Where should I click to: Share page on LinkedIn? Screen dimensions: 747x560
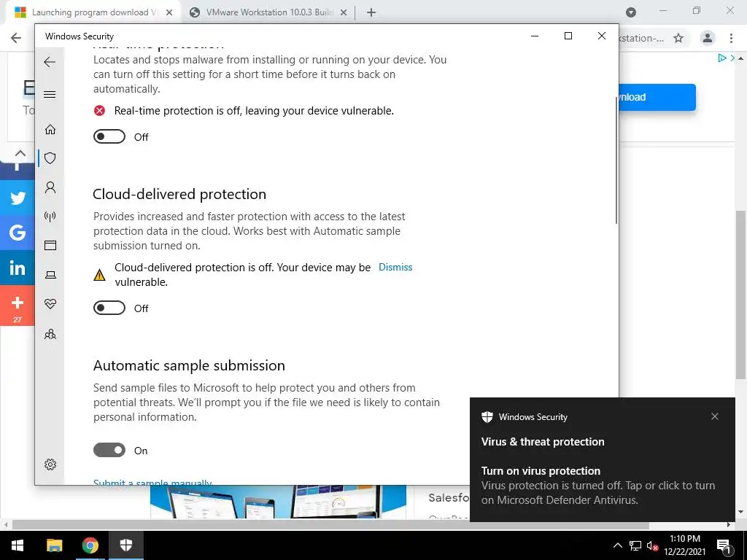18,268
